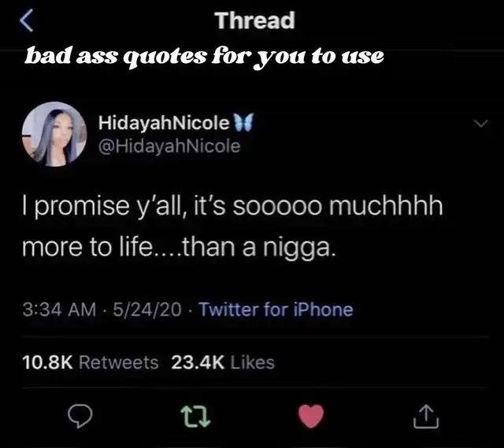The height and width of the screenshot is (448, 504).
Task: Select the 'bad ass quotes' caption text
Action: (204, 57)
